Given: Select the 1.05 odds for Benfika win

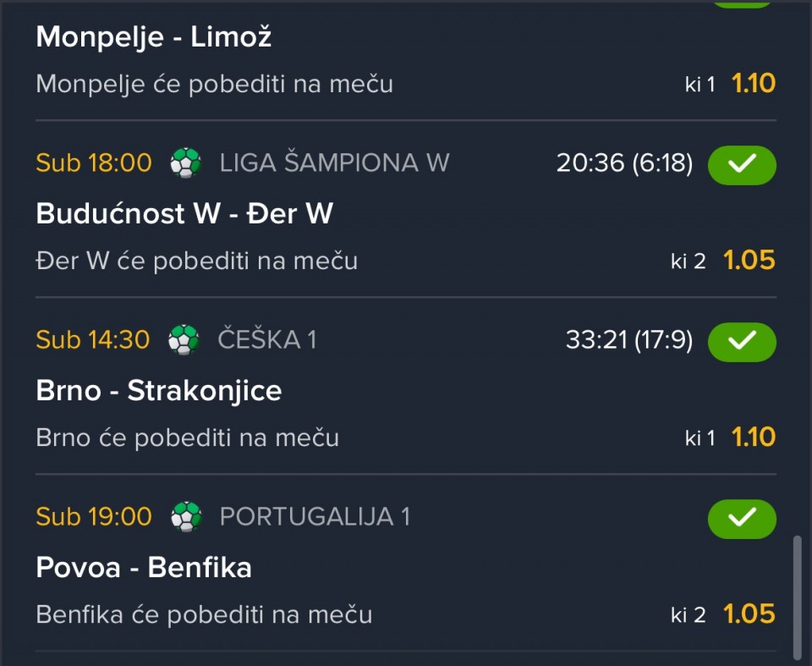Looking at the screenshot, I should tap(749, 614).
